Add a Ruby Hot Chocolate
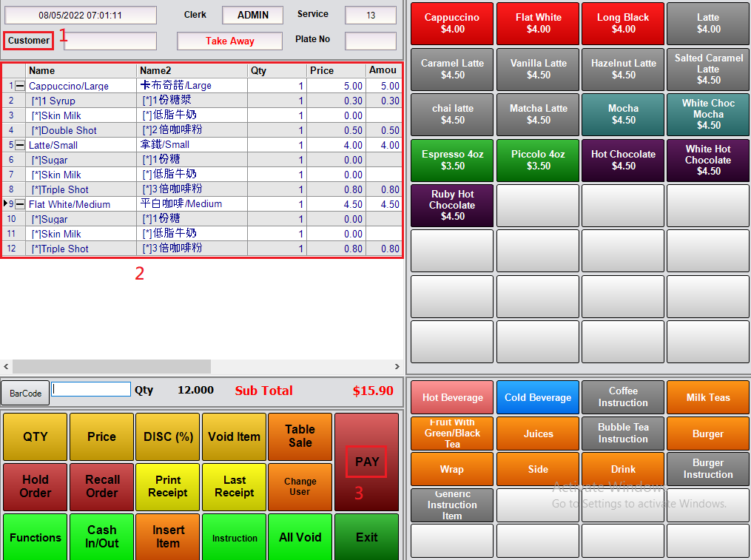The image size is (751, 560). coord(452,206)
